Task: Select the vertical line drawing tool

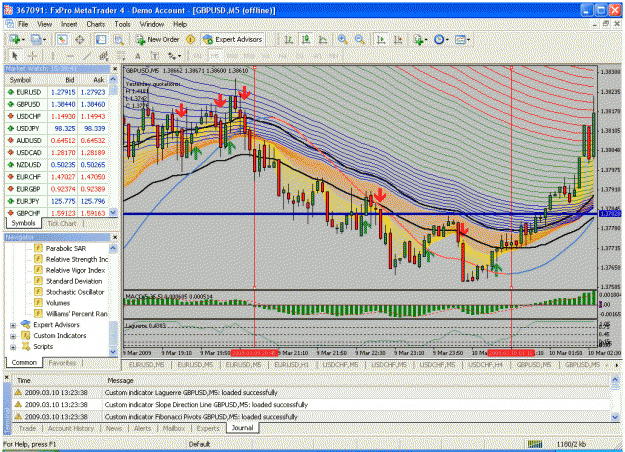Action: (53, 56)
